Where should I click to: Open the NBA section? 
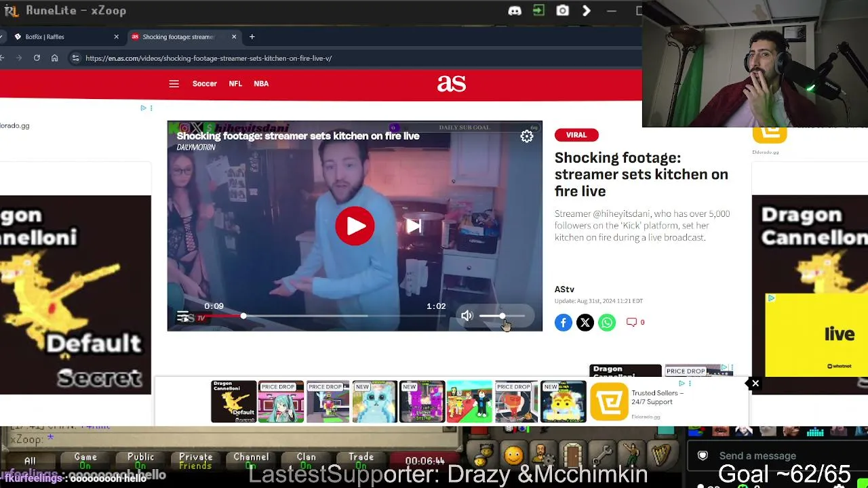pyautogui.click(x=261, y=84)
